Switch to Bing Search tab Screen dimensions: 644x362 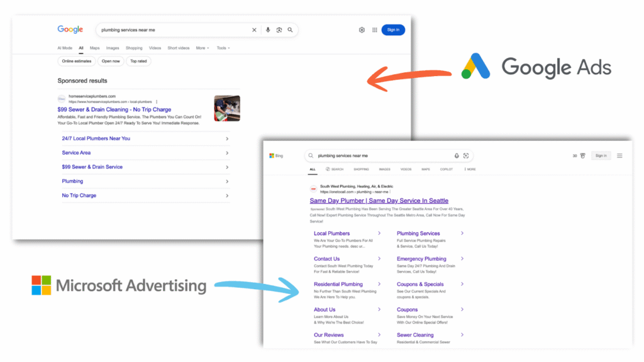[x=335, y=169]
